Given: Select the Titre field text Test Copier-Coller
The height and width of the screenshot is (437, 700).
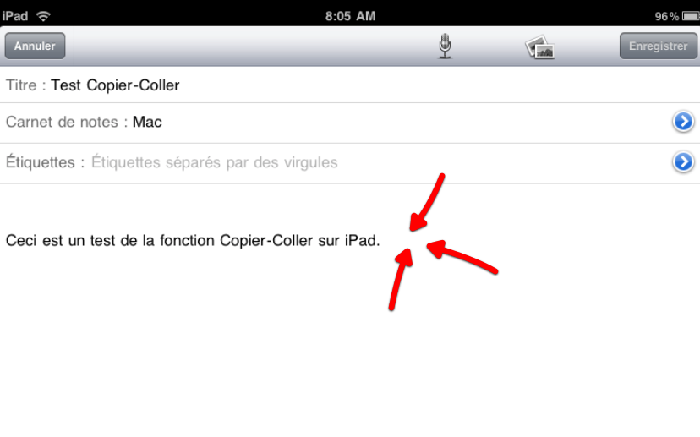Looking at the screenshot, I should 115,85.
